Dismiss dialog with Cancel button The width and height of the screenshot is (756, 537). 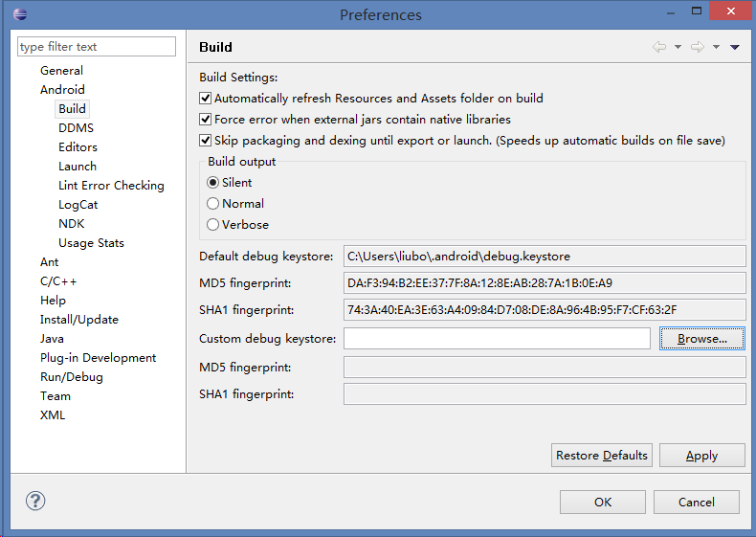click(x=697, y=502)
